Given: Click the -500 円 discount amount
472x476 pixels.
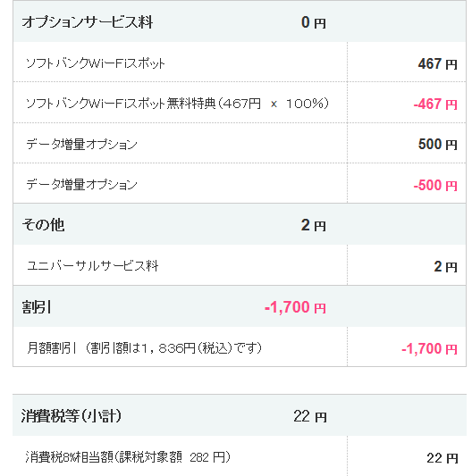Looking at the screenshot, I should tap(435, 185).
